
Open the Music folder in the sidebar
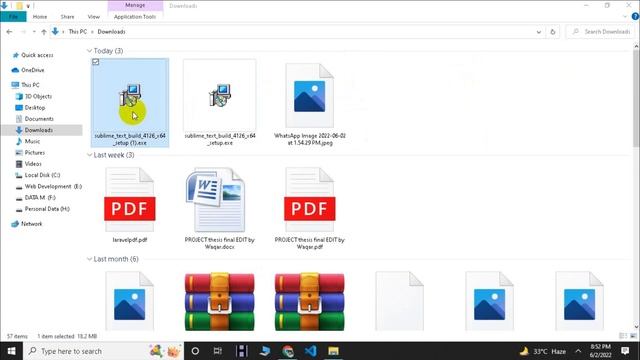point(32,141)
